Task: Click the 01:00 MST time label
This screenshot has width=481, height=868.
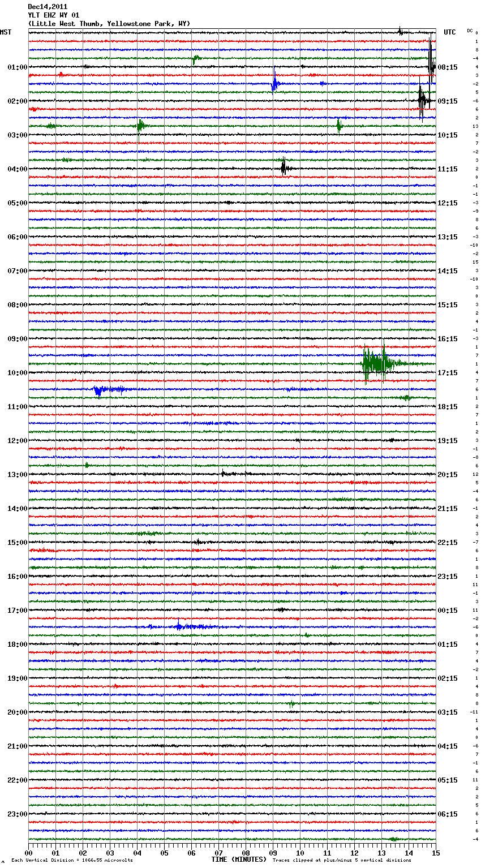Action: (x=18, y=67)
